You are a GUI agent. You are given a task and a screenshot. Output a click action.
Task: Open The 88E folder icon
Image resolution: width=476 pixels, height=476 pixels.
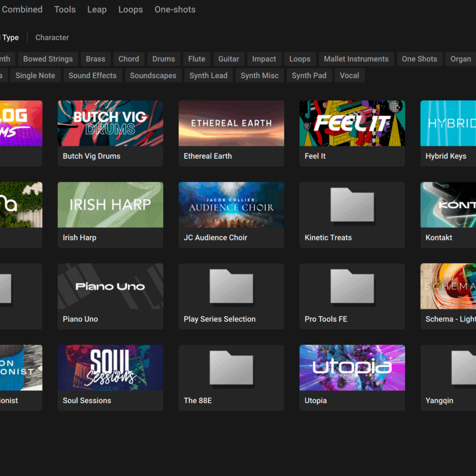231,368
